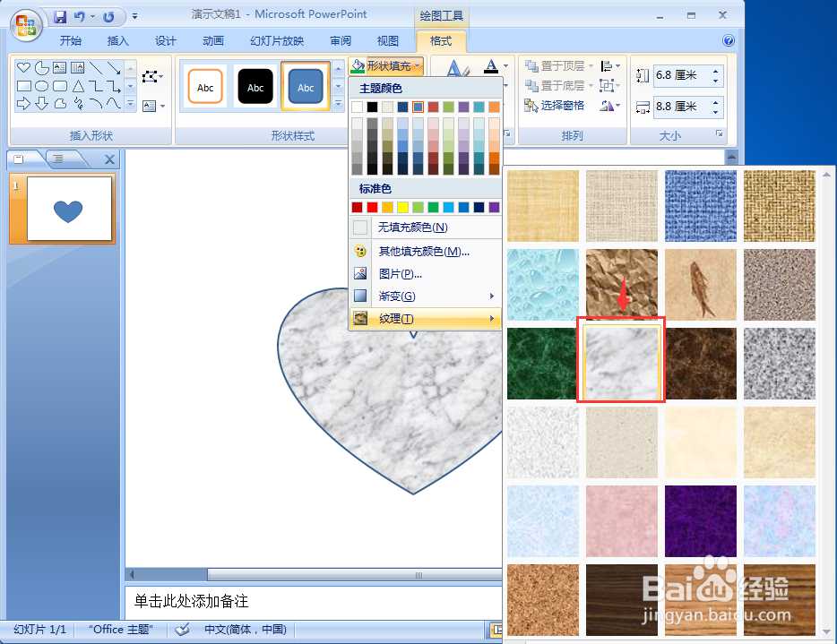This screenshot has height=644, width=837.
Task: Choose 图片(P)... fill option
Action: (426, 274)
